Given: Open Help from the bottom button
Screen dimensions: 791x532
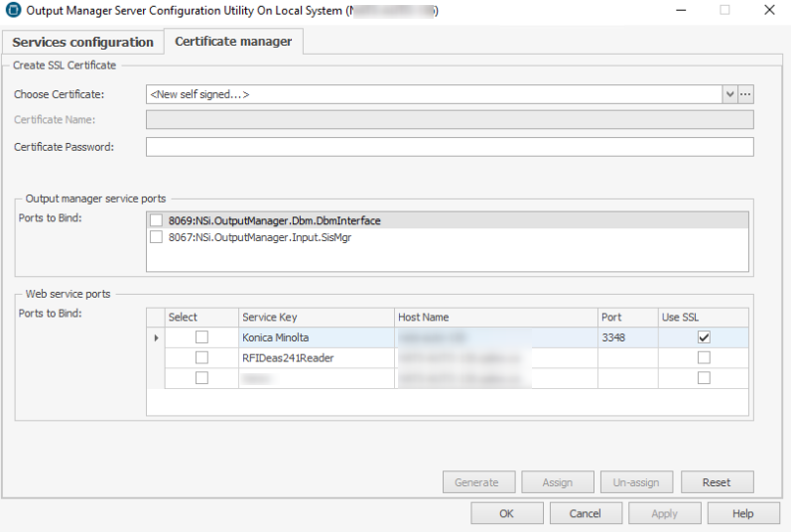Looking at the screenshot, I should click(743, 513).
